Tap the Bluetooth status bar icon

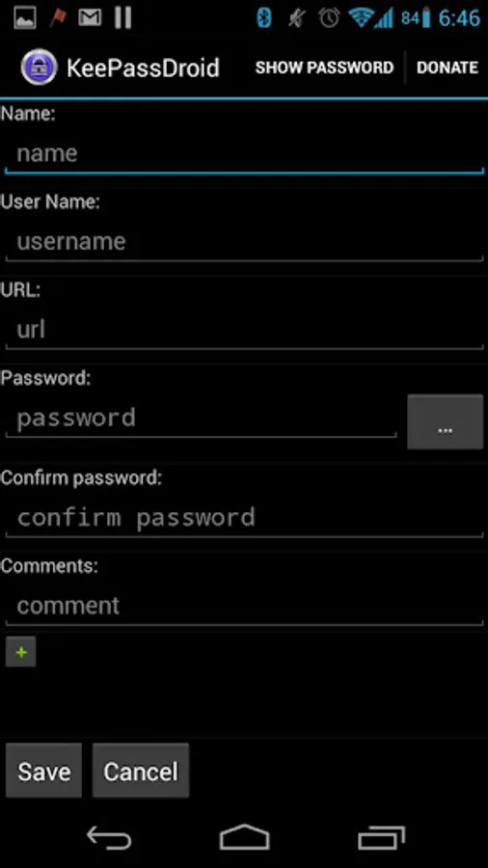pyautogui.click(x=264, y=18)
